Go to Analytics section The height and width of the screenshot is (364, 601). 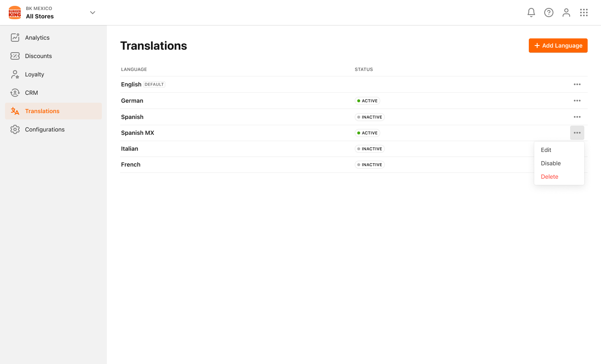[x=53, y=38]
